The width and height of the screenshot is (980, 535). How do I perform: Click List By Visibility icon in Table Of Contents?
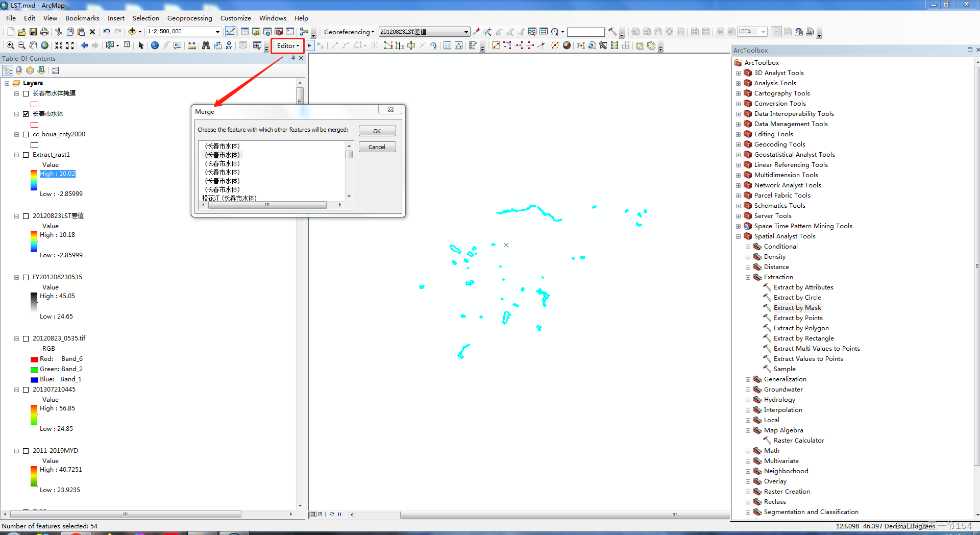coord(30,70)
